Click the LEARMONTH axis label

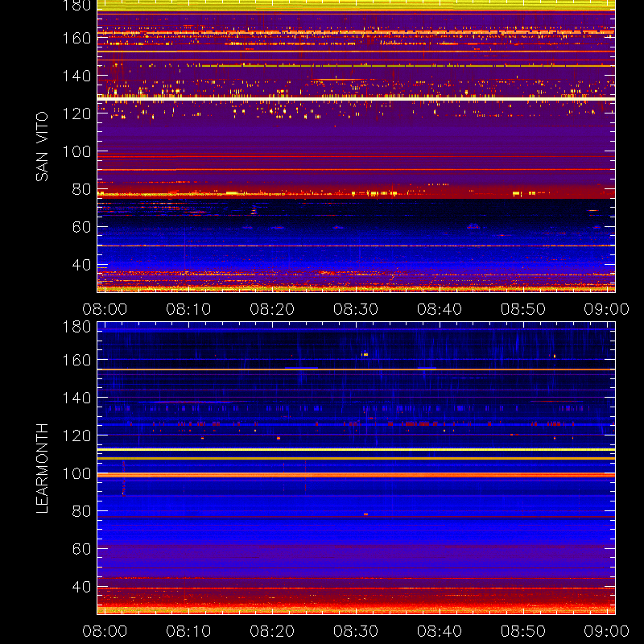[42, 469]
